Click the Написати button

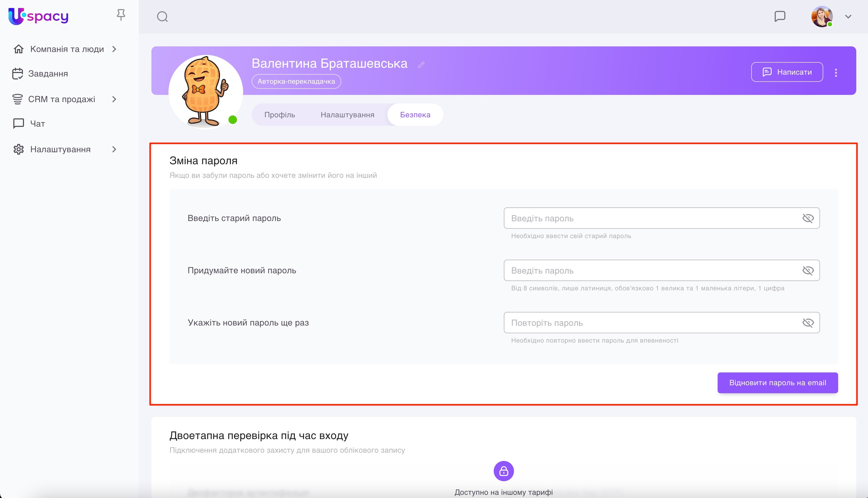[x=787, y=72]
